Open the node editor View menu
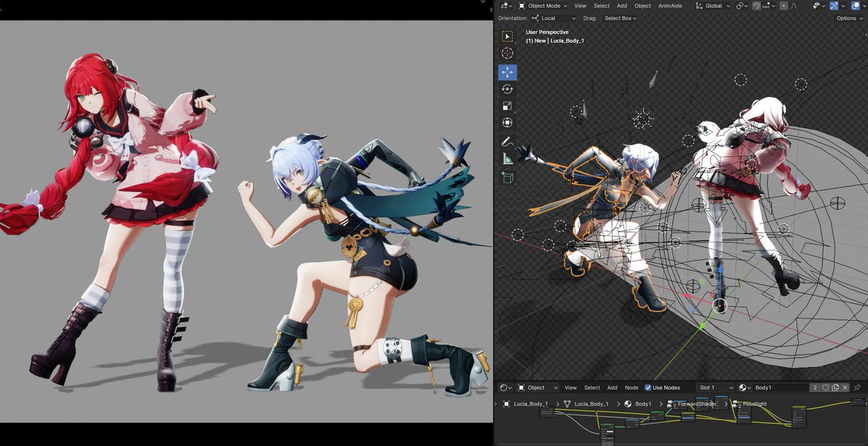The image size is (868, 446). tap(571, 387)
